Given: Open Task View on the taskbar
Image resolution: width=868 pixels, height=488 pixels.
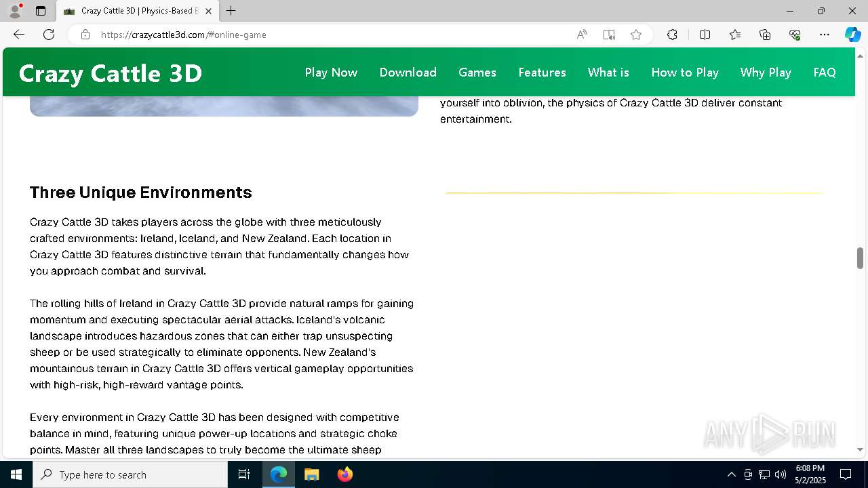Looking at the screenshot, I should [244, 474].
